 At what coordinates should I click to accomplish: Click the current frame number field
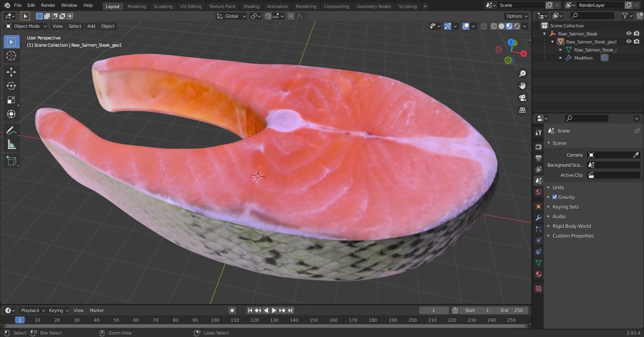coord(433,310)
